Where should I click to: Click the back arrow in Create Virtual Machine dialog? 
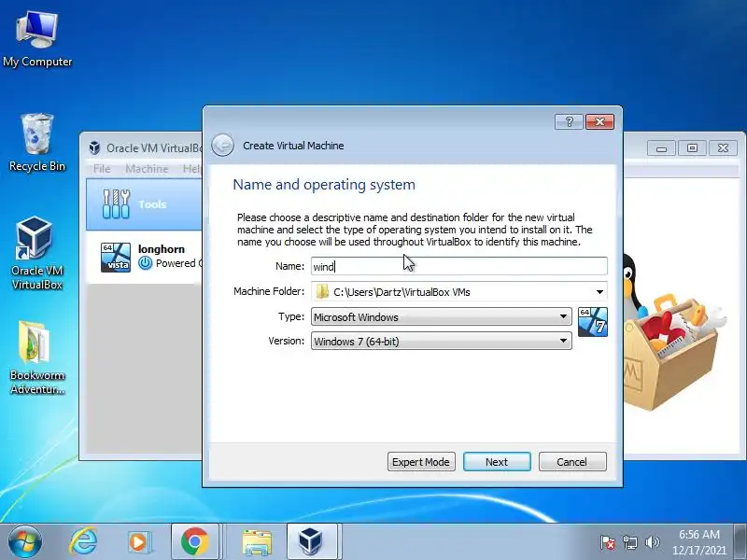point(222,145)
